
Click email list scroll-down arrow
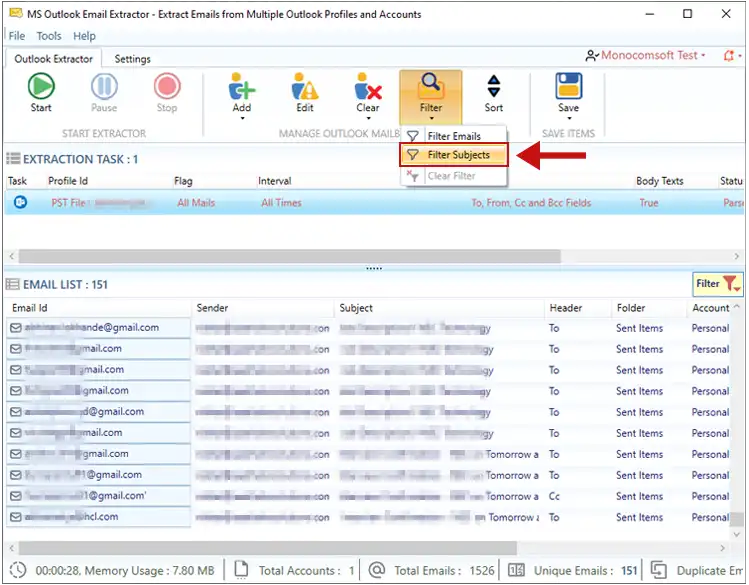[x=737, y=534]
